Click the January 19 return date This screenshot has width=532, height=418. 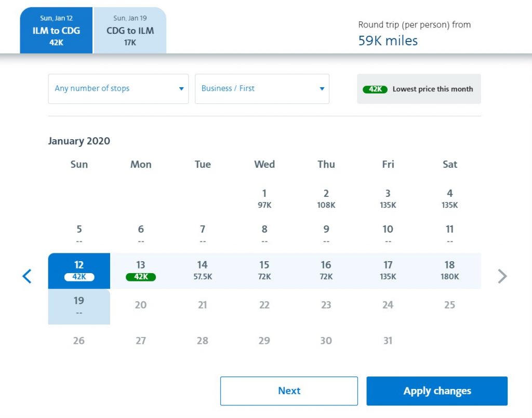coord(79,306)
